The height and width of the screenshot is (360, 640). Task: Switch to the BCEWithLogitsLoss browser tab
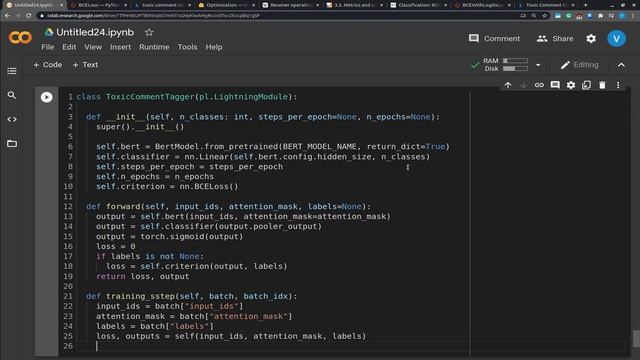point(483,5)
